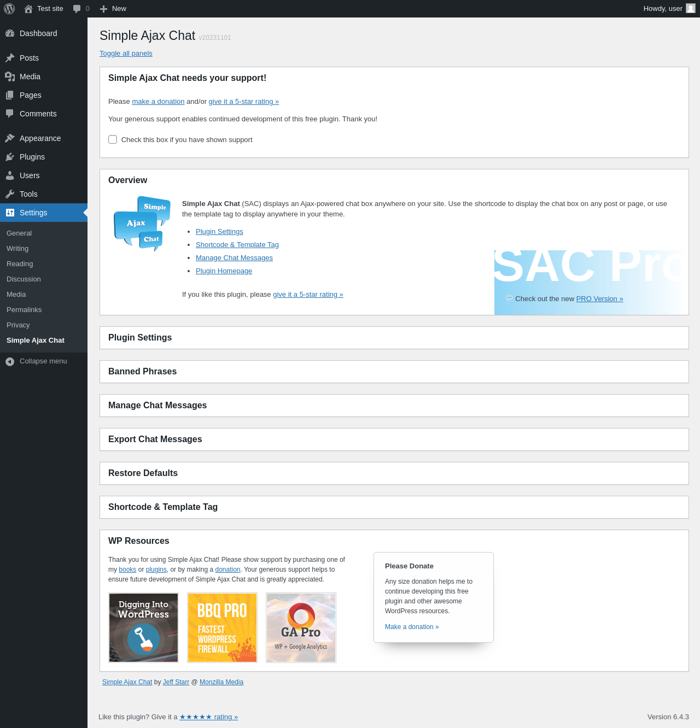Collapse the support notice panel header
Screen dimensions: 700x728
(394, 78)
